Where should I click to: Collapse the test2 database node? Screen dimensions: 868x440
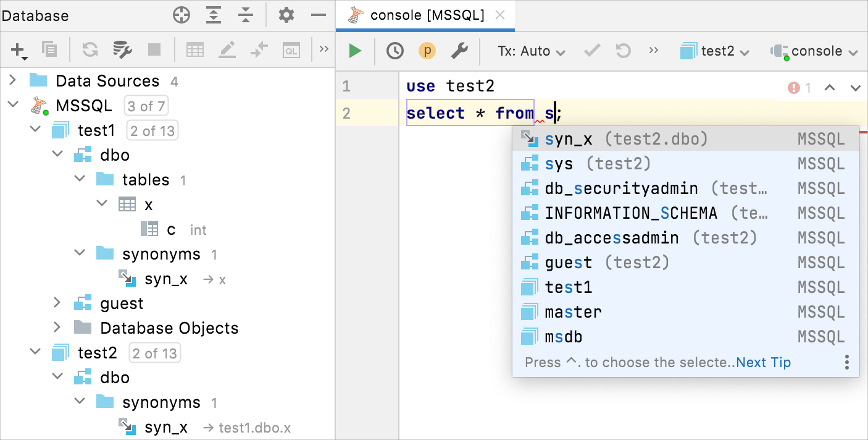35,353
